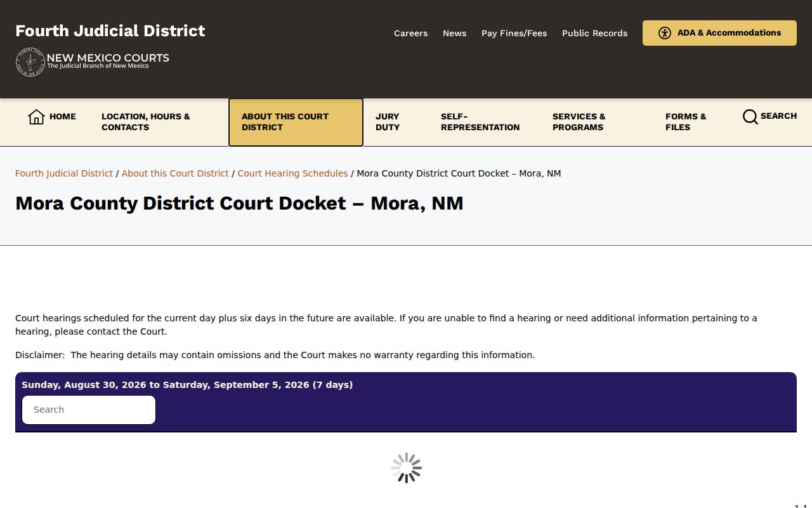Click the Mora County District Court Docket heading
812x508 pixels.
pyautogui.click(x=239, y=203)
